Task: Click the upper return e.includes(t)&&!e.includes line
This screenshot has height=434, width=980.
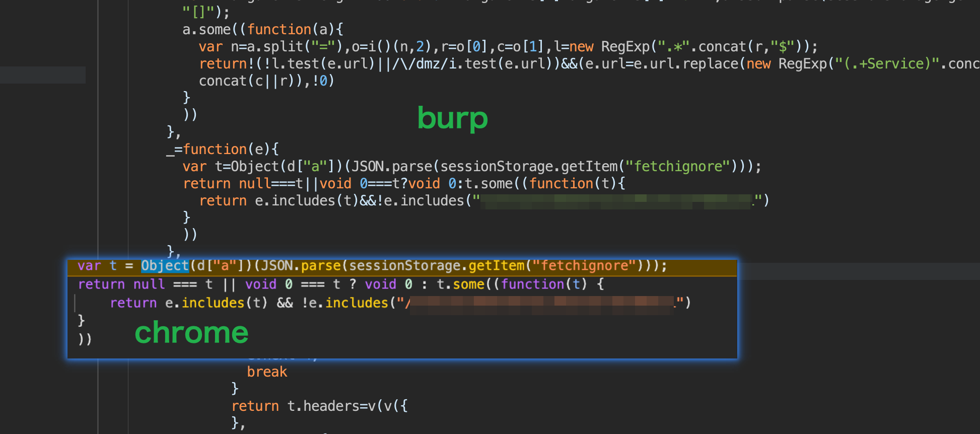Action: pyautogui.click(x=484, y=201)
